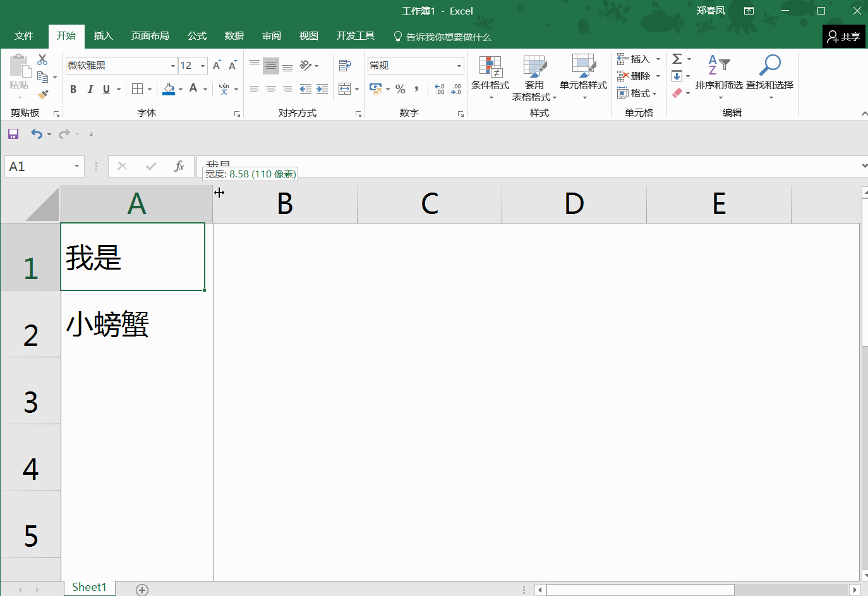Click the Fill down arrow icon
The image size is (868, 596).
coord(677,76)
